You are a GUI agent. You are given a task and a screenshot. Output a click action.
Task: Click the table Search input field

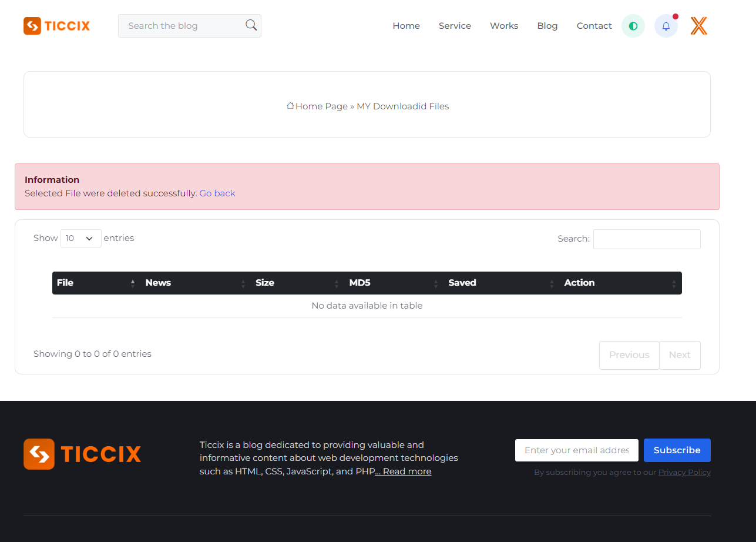[x=646, y=239]
